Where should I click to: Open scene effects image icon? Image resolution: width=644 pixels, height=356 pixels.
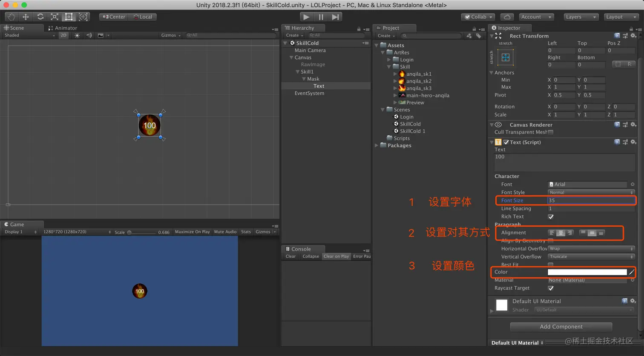coord(101,35)
